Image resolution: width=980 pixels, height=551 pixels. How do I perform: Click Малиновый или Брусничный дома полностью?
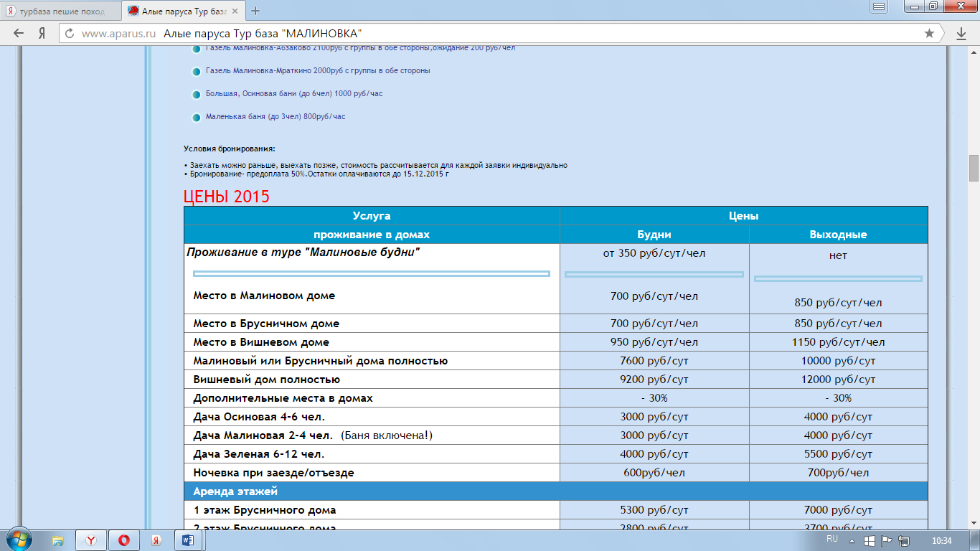coord(320,361)
